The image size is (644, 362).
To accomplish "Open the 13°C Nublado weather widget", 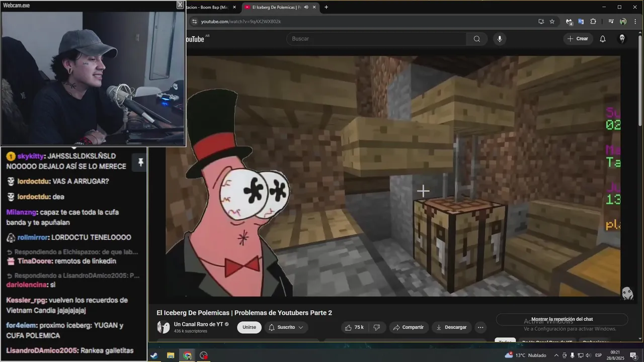I will tap(525, 355).
